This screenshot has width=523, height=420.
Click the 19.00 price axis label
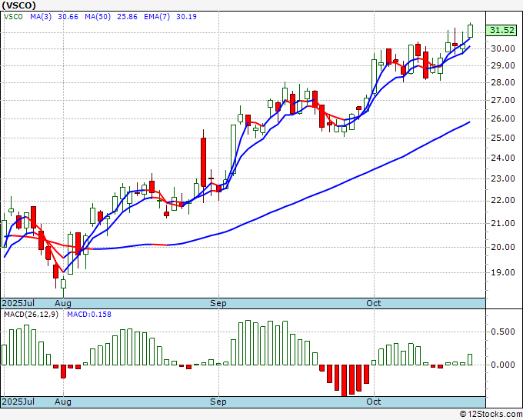click(502, 272)
